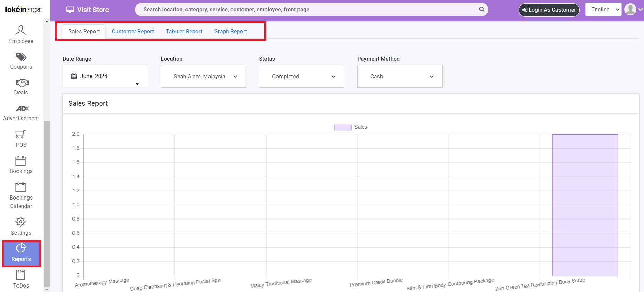Screen dimensions: 644x292
Task: Click the sidebar scroll up arrow
Action: click(47, 22)
